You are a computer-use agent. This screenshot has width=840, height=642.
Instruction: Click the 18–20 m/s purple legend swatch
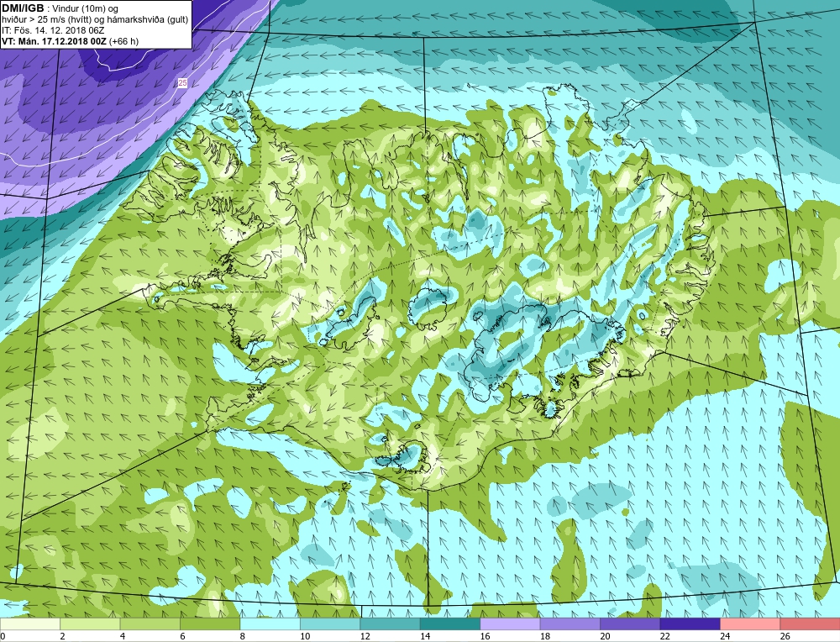pyautogui.click(x=570, y=624)
